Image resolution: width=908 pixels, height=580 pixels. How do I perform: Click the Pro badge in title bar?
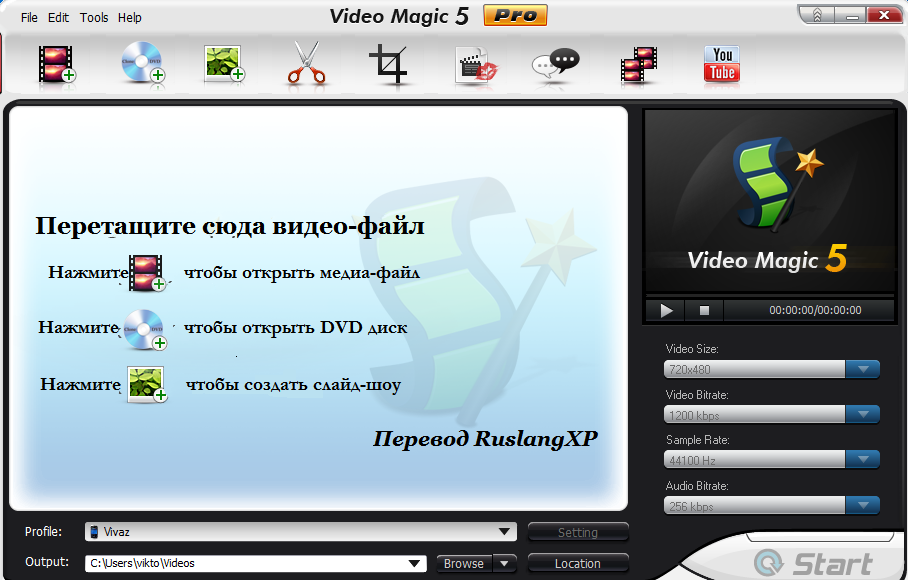point(515,16)
